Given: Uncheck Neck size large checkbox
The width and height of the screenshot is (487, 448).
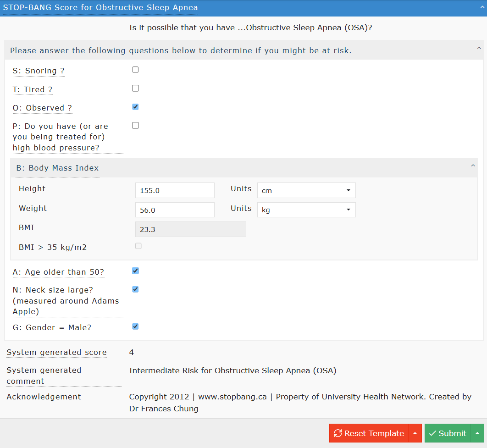Looking at the screenshot, I should 135,289.
